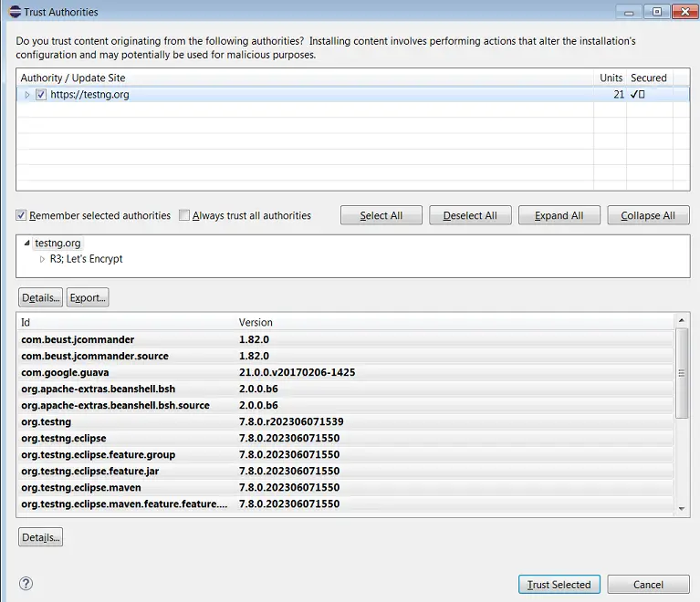Click the Eclipse icon in title bar

15,12
